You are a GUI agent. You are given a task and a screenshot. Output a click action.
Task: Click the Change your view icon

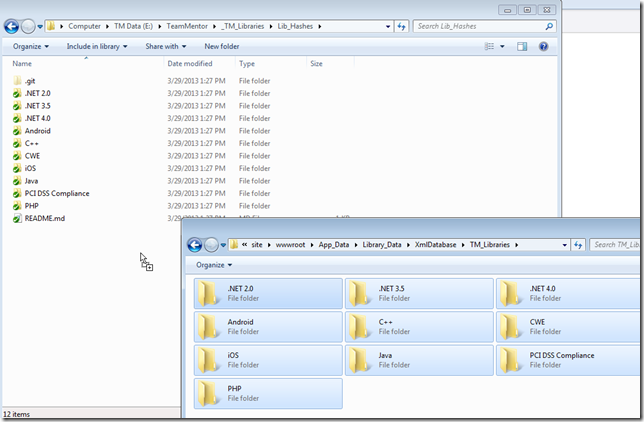tap(489, 46)
